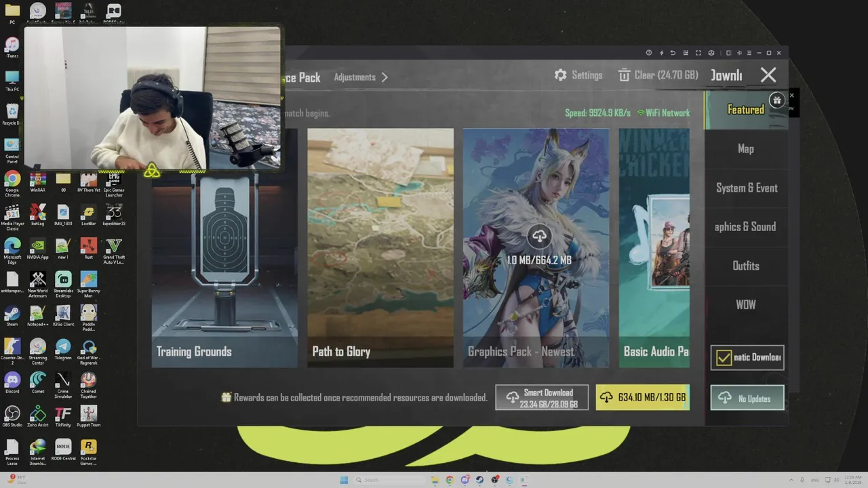This screenshot has height=488, width=868.
Task: Open the emulator hamburger menu
Action: 749,53
